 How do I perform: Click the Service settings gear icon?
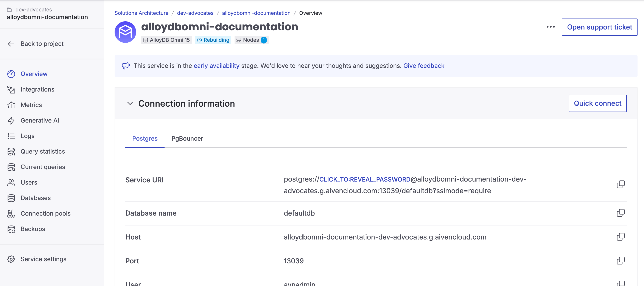point(11,259)
